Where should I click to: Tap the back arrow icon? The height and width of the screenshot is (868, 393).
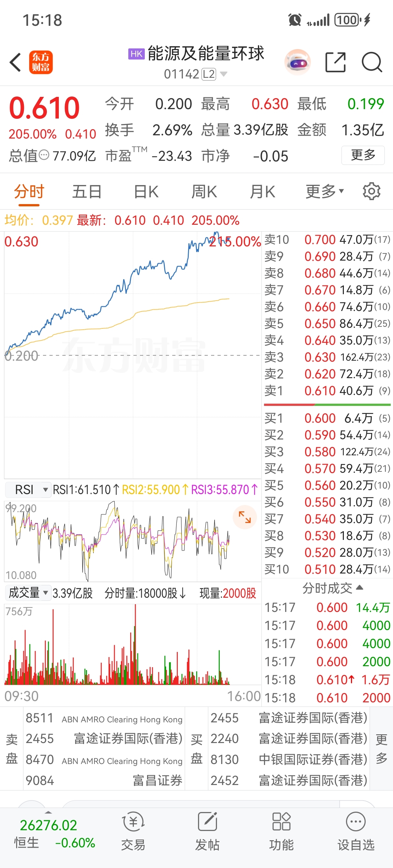(15, 62)
